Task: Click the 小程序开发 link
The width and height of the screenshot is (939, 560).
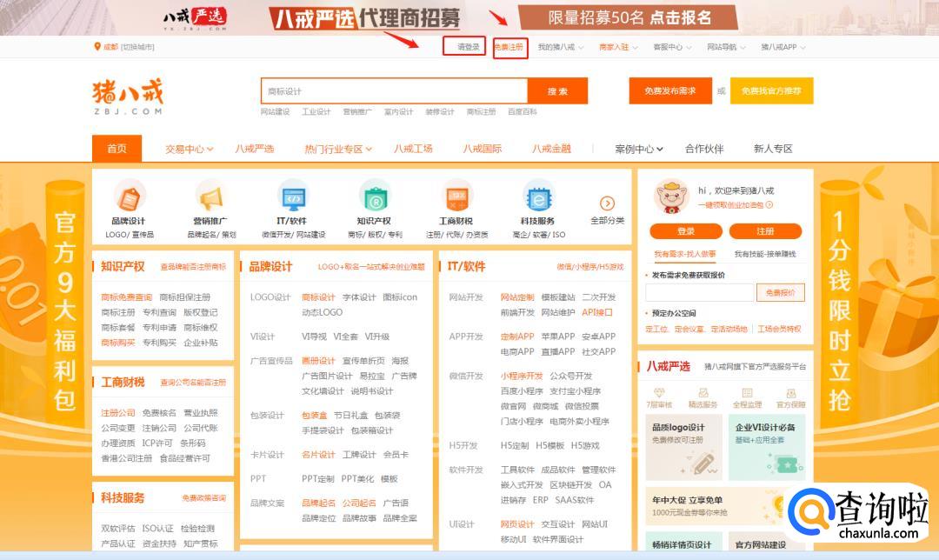Action: coord(522,377)
